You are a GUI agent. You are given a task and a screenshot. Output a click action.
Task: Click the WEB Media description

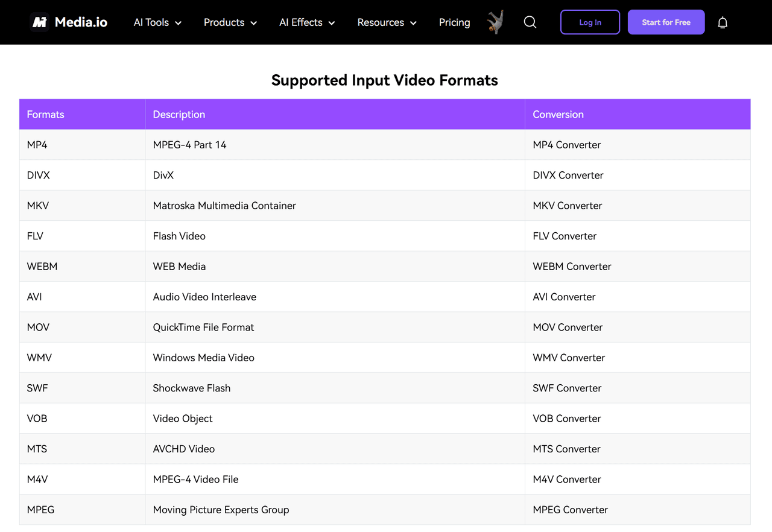pyautogui.click(x=179, y=267)
